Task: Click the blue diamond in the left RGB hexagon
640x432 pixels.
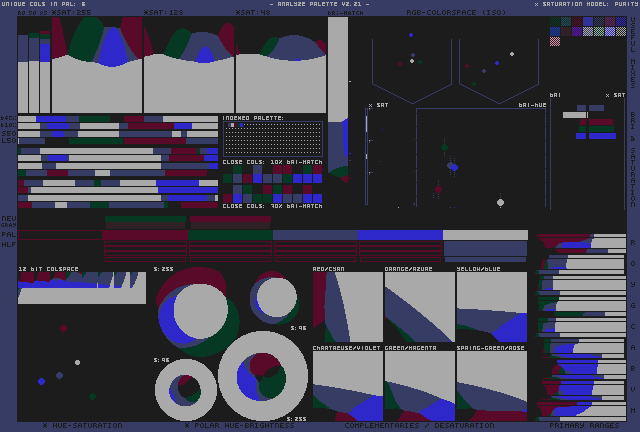Action: [x=411, y=35]
